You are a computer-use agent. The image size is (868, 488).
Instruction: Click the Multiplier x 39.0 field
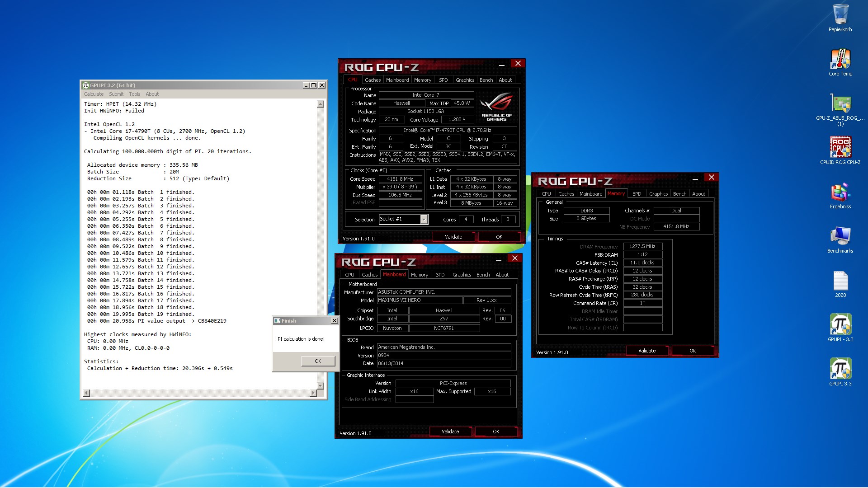coord(400,187)
